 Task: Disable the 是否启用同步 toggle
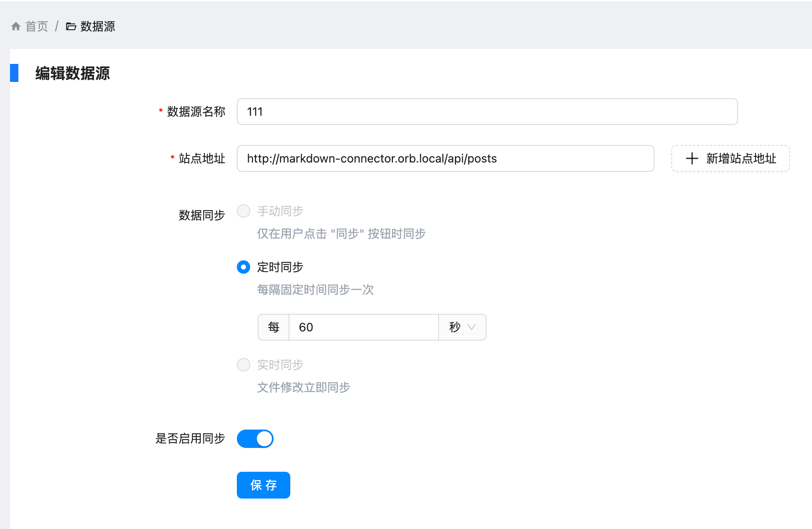pos(255,439)
